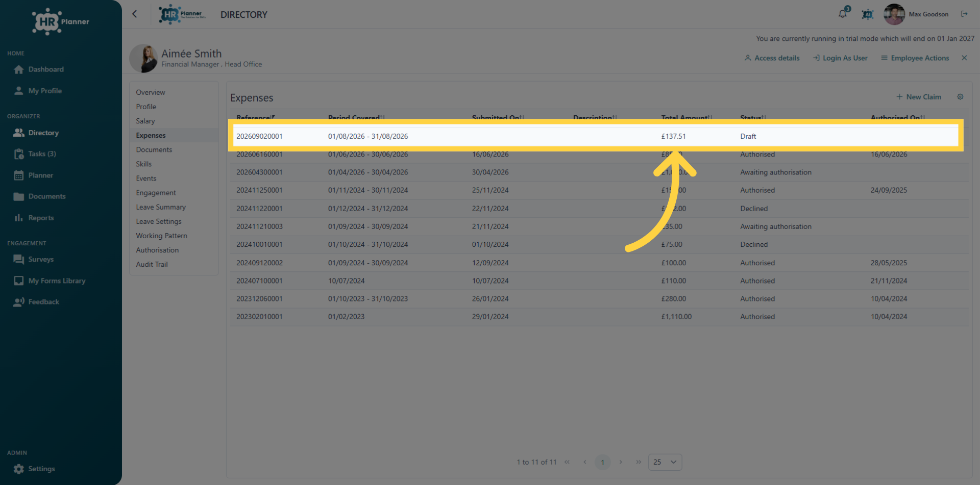
Task: Open the Expenses table settings gear
Action: 960,97
